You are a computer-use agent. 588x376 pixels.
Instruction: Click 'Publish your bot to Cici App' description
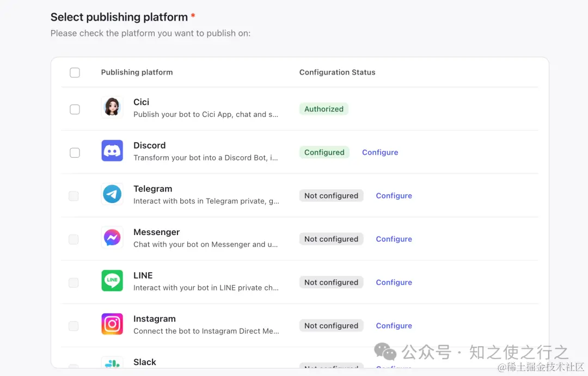(x=206, y=114)
